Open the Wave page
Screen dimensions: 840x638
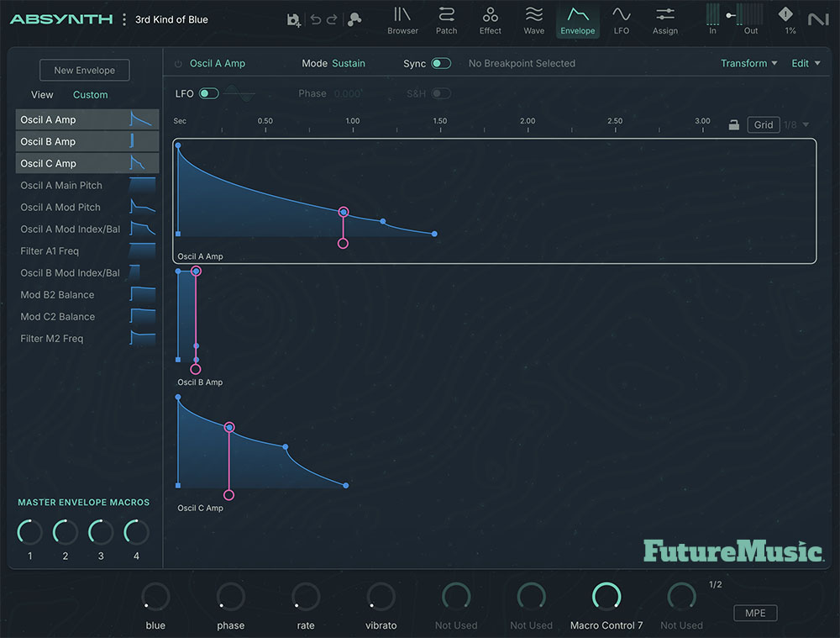pyautogui.click(x=533, y=20)
